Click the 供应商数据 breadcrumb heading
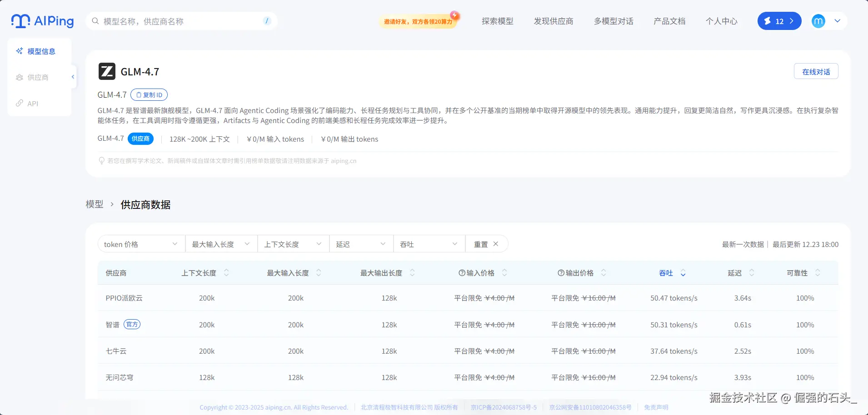 coord(145,204)
